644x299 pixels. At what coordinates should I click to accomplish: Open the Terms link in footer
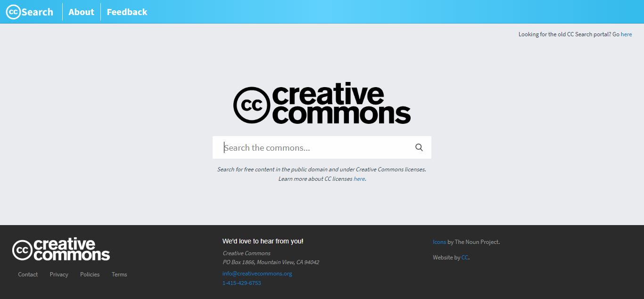(119, 275)
